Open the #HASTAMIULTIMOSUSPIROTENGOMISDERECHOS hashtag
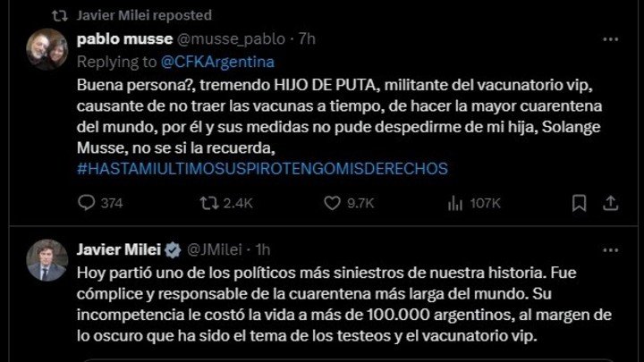This screenshot has height=362, width=644. click(263, 167)
